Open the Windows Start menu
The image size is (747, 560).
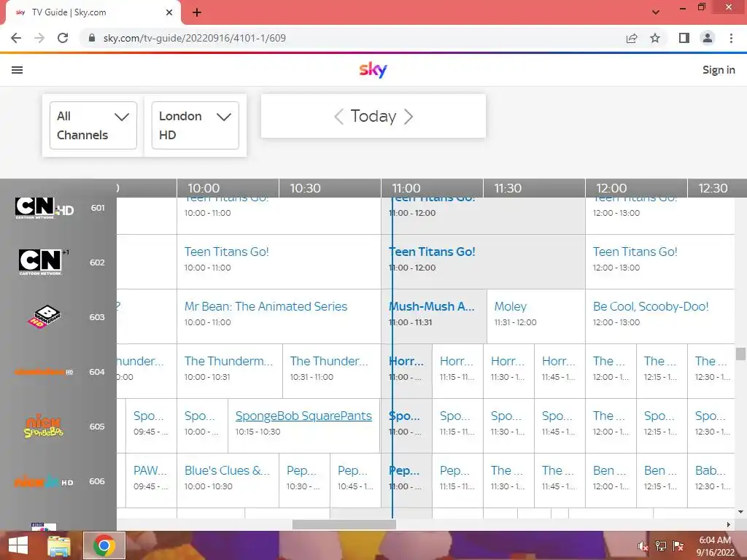18,545
